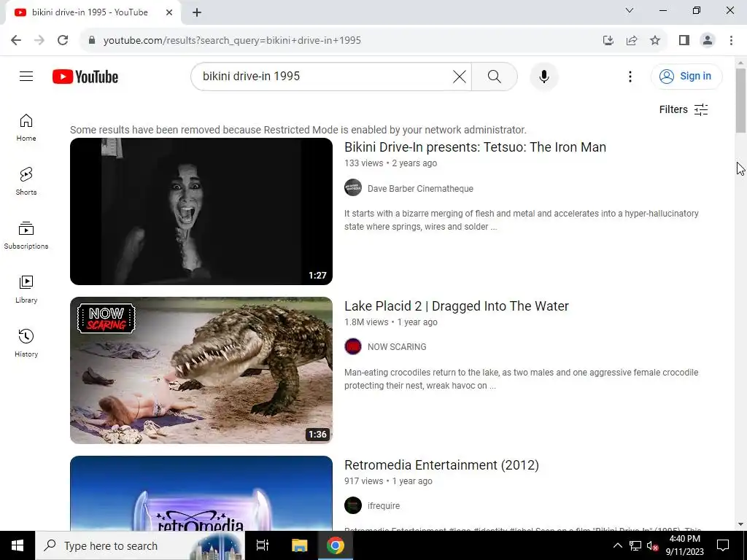Click the magnifier search button
747x560 pixels.
pos(495,76)
